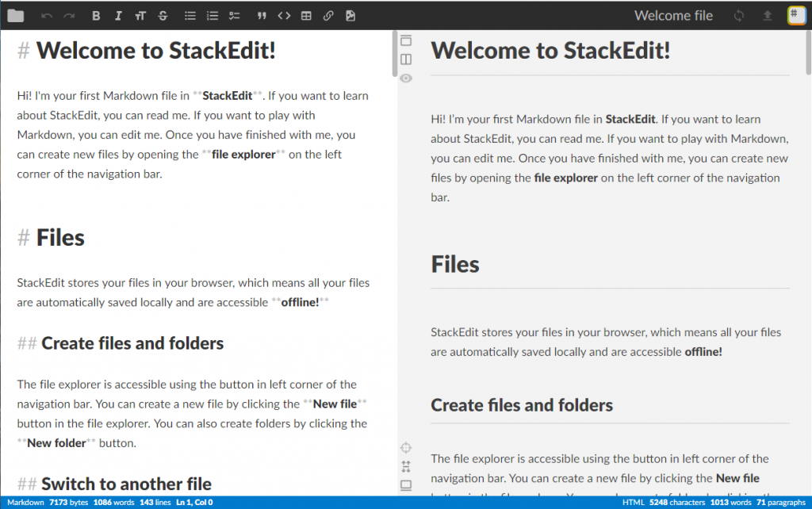Click the bold "StackEdit" word in the preview paragraph

click(630, 119)
